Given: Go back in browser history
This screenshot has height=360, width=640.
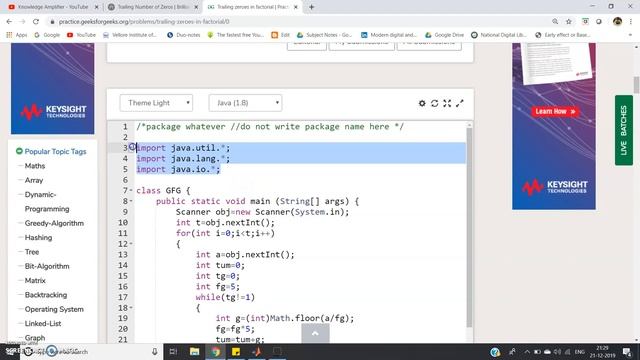Looking at the screenshot, I should pos(9,22).
